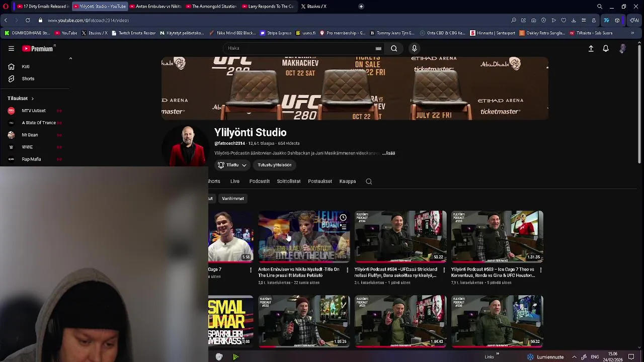Switch to 'The Asmongold Situation' browser tab
The image size is (644, 362).
(211, 7)
